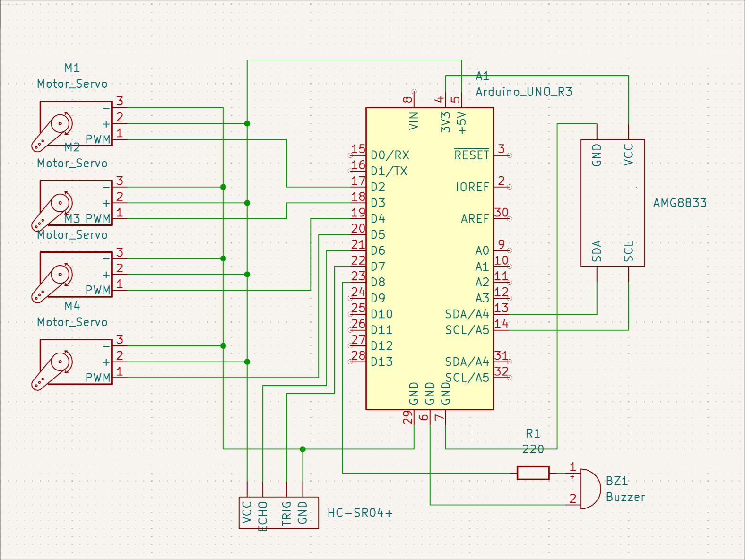Click the RESET pin name
Viewport: 745px width, 560px height.
coord(472,155)
